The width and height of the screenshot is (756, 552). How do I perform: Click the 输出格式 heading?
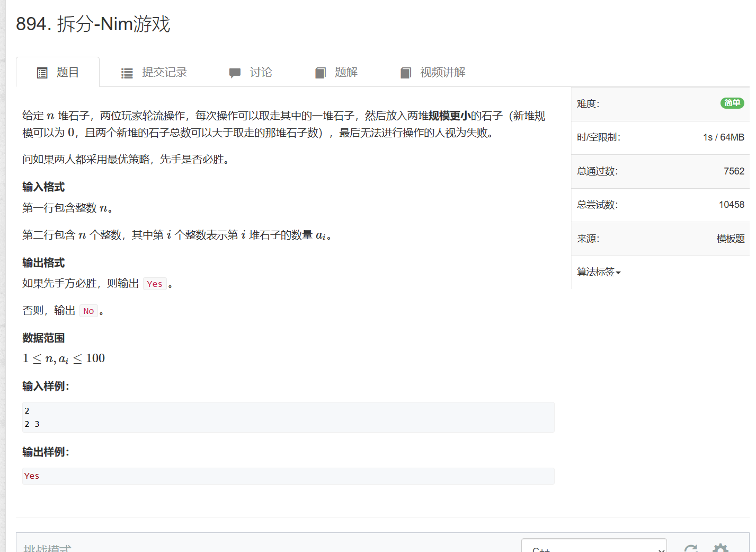[x=43, y=262]
